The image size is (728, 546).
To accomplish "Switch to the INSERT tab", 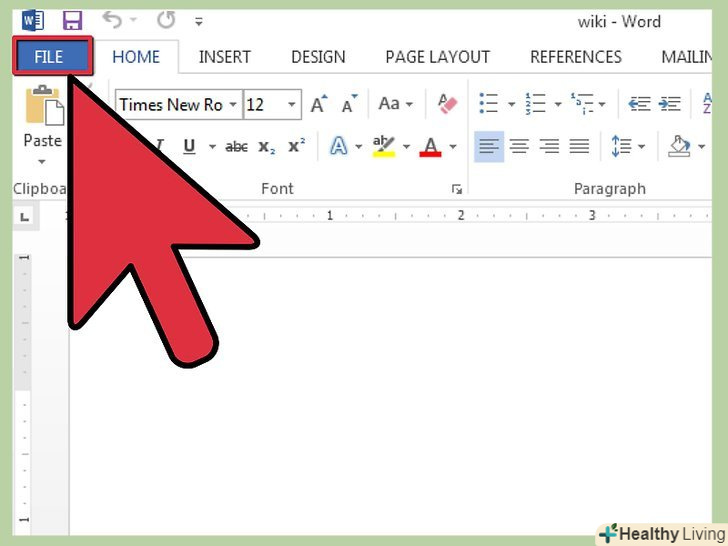I will click(225, 57).
